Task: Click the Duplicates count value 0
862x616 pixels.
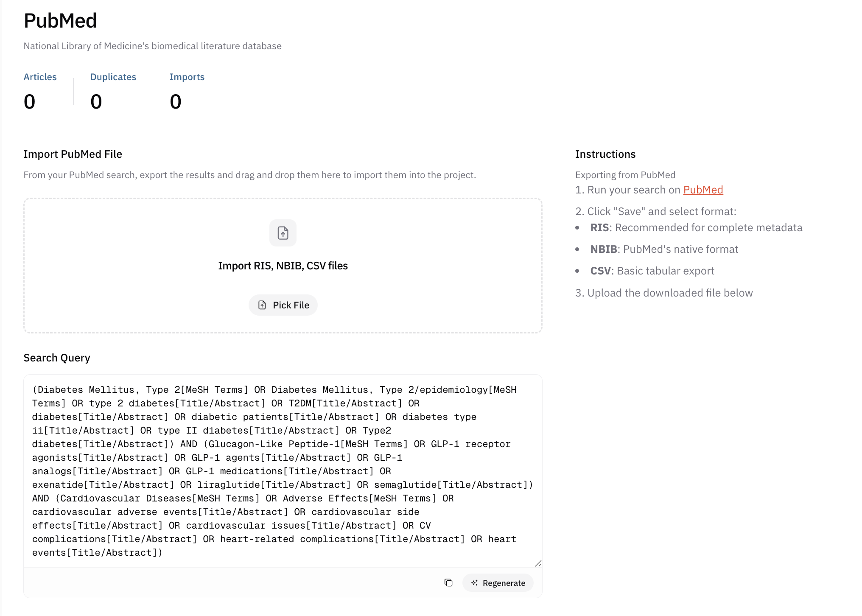Action: [96, 102]
